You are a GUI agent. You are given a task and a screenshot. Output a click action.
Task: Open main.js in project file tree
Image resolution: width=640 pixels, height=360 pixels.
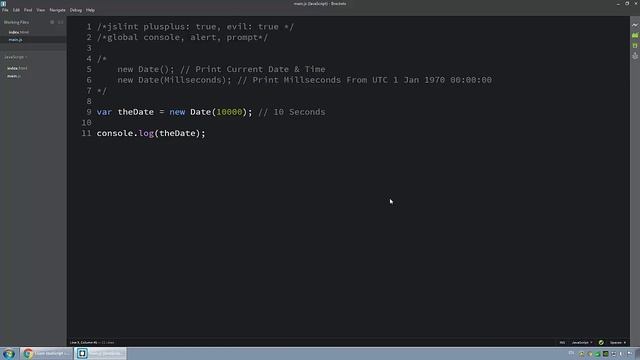[x=14, y=76]
